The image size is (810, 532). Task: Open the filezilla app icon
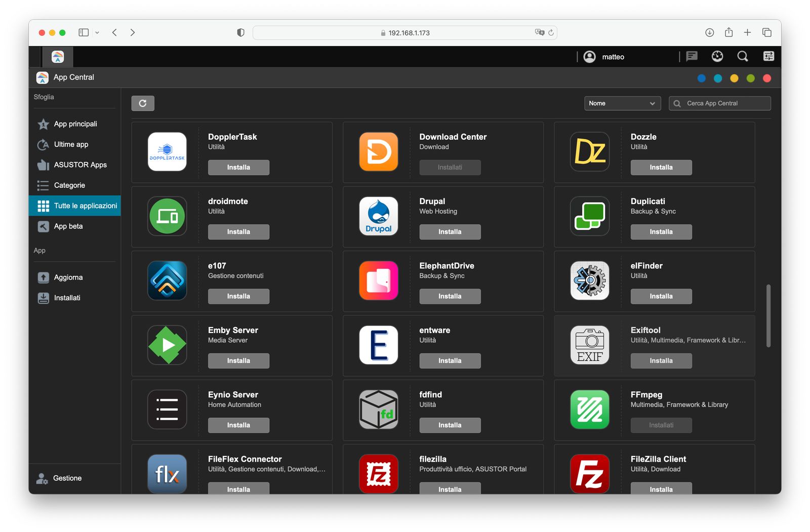coord(379,474)
